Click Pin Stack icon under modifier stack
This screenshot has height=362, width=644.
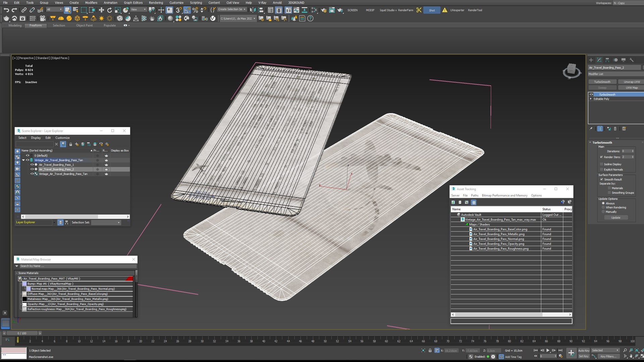[x=591, y=129]
